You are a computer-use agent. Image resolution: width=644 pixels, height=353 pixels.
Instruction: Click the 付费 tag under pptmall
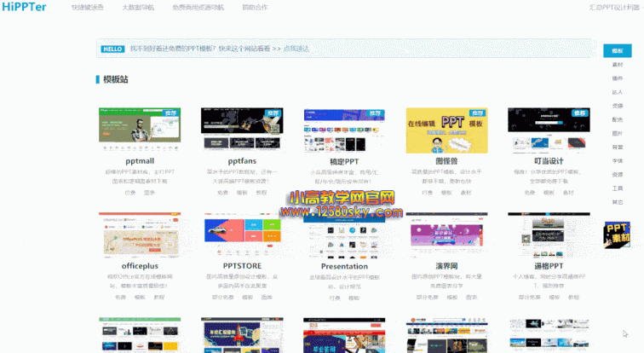click(x=129, y=193)
